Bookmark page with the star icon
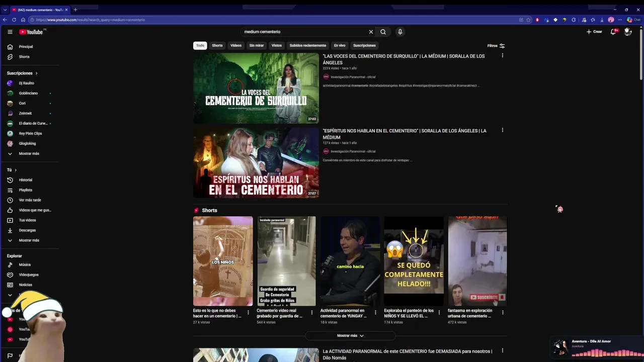 coord(528,20)
